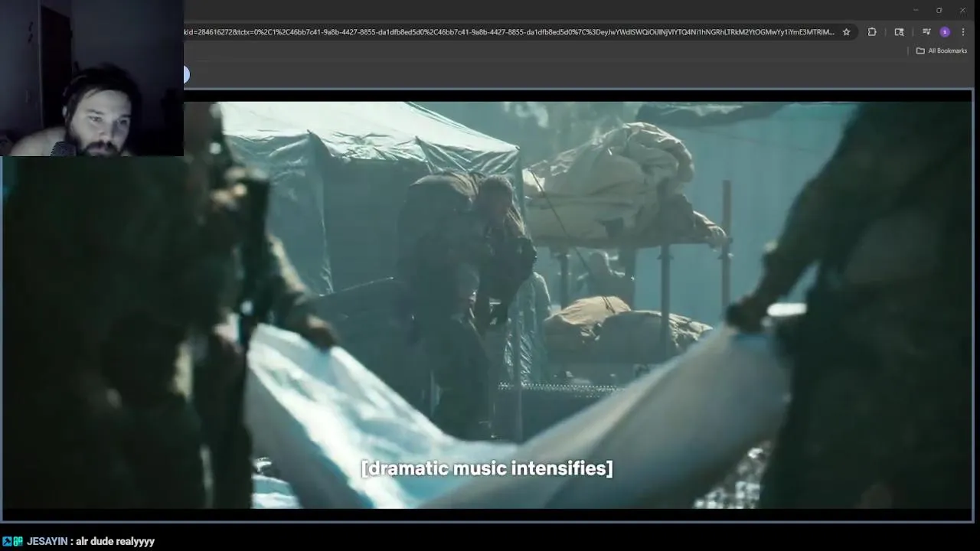Restore down the Chrome window
This screenshot has width=980, height=551.
click(939, 10)
